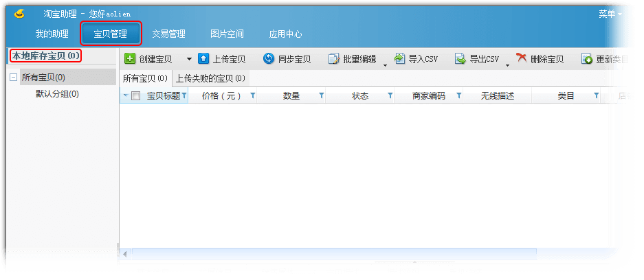Switch to 交易管理 tab

pyautogui.click(x=169, y=34)
